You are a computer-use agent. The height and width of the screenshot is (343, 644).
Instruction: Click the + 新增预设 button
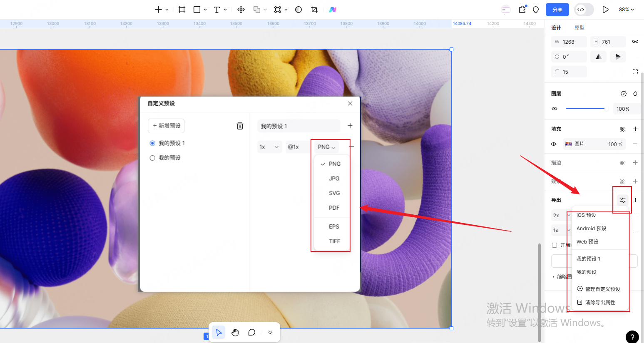166,126
